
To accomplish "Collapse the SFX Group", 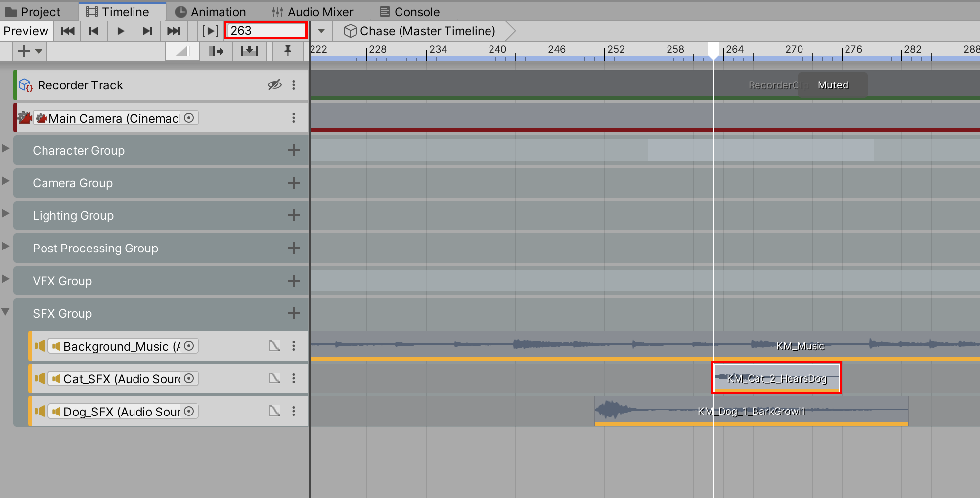I will [6, 311].
